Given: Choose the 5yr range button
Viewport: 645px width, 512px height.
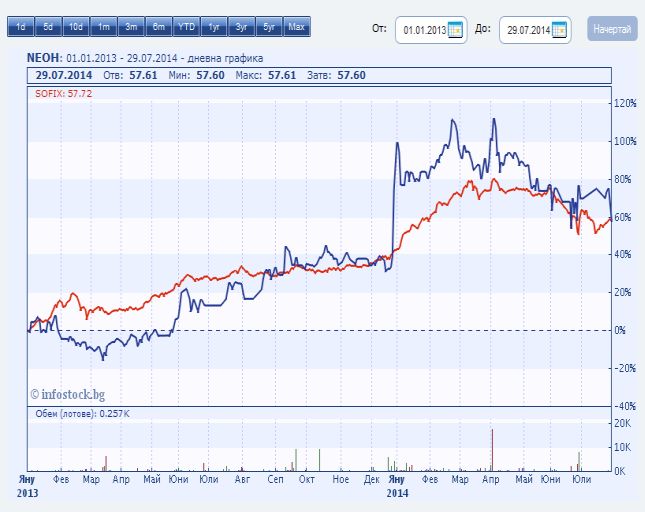Looking at the screenshot, I should pos(269,27).
